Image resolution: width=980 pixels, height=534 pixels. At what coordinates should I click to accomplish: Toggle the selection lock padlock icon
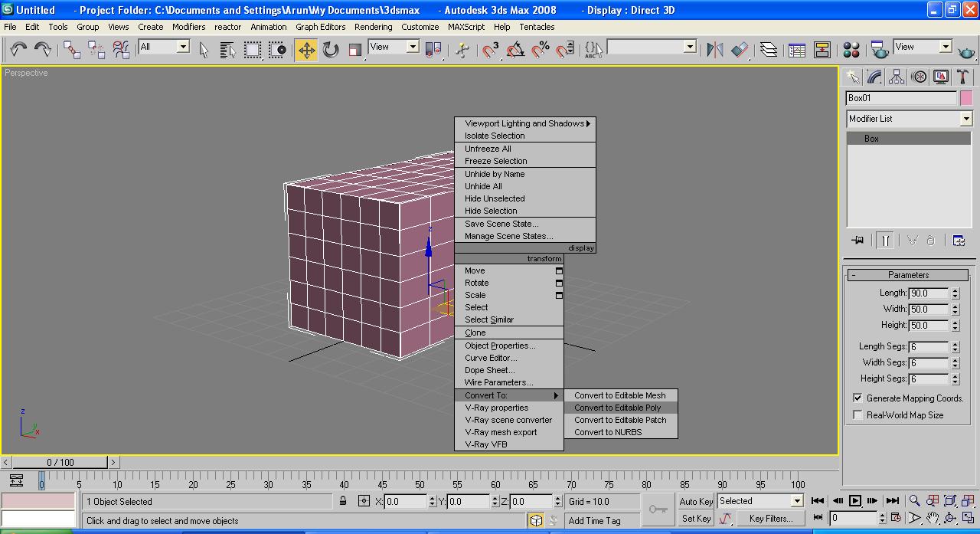click(x=343, y=501)
